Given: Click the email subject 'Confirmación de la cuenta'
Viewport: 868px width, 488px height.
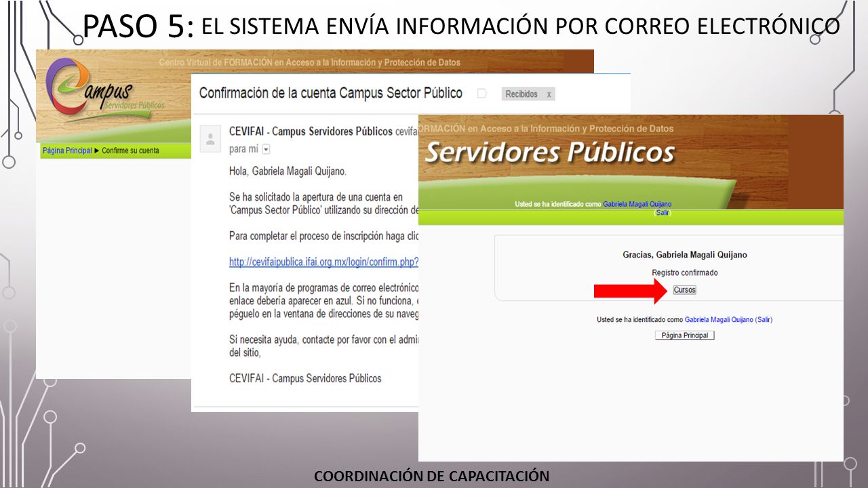Looking at the screenshot, I should pyautogui.click(x=331, y=93).
